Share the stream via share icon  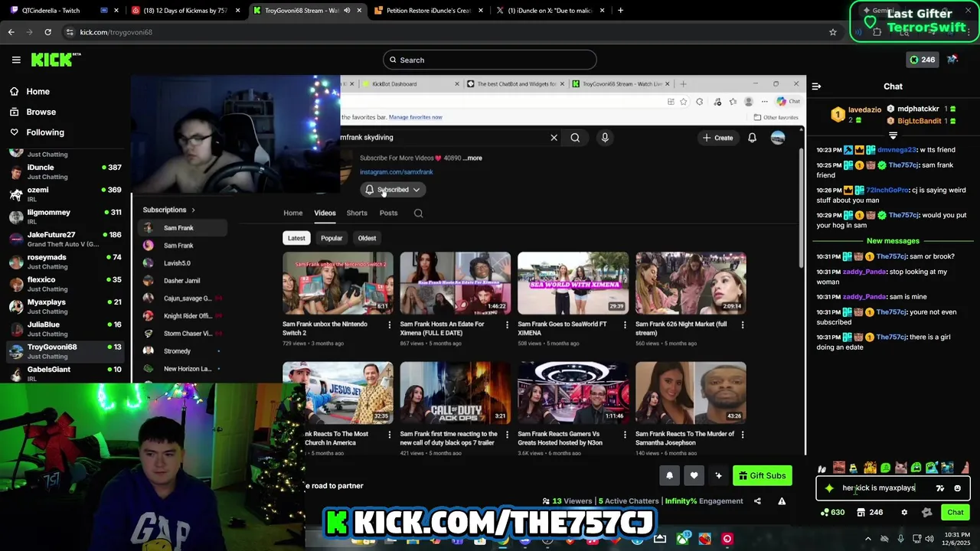(x=757, y=501)
